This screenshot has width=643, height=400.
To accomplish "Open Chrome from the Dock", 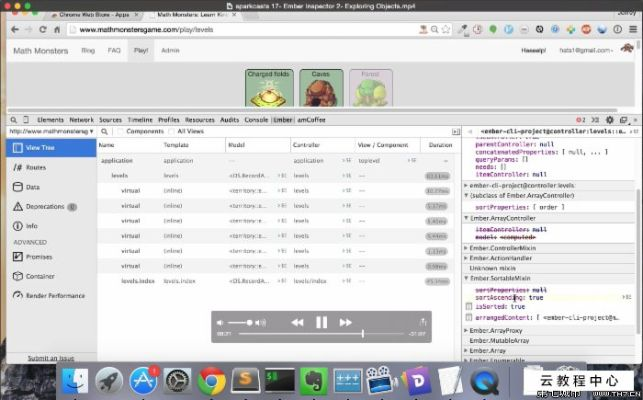I will (212, 381).
